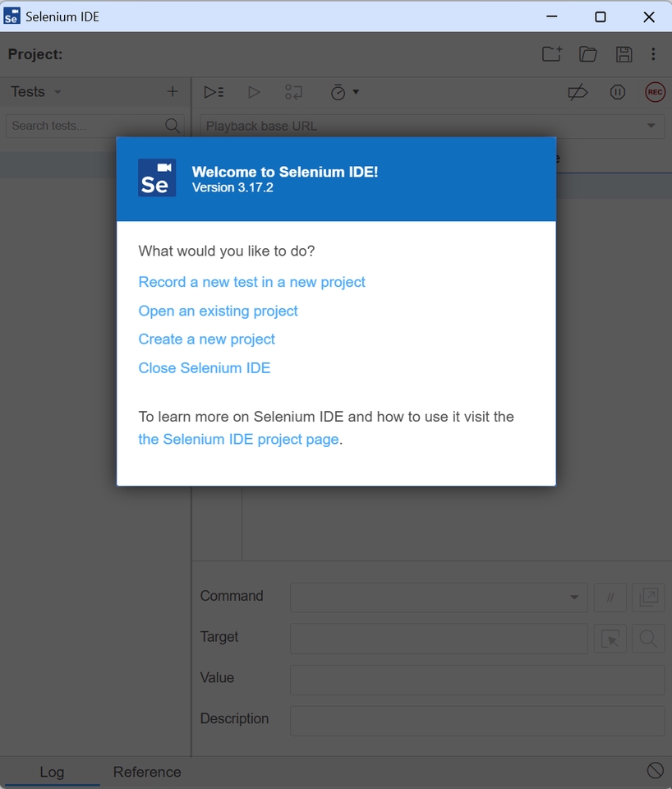Image resolution: width=672 pixels, height=789 pixels.
Task: Click Create a new project link
Action: (206, 339)
